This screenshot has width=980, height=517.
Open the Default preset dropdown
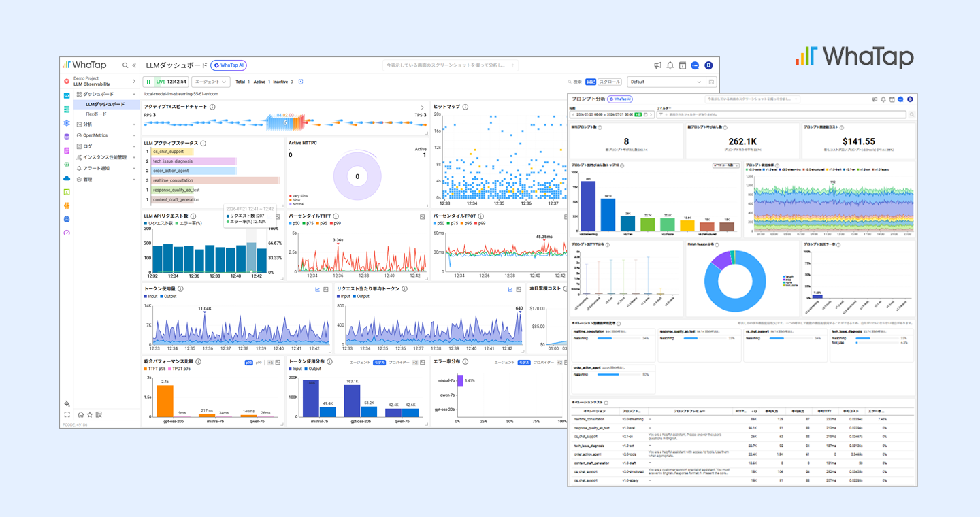click(x=666, y=82)
